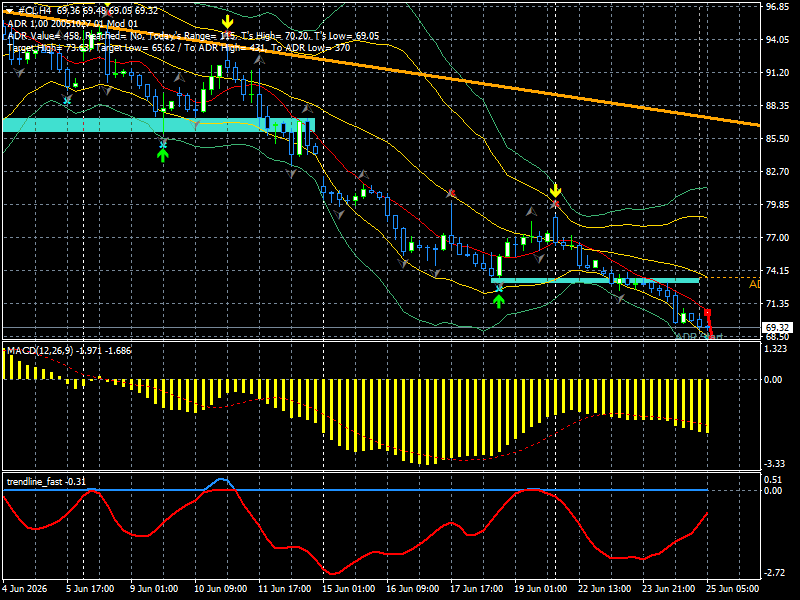Screen dimensions: 800x600
Task: Select the #CL,H4 symbol price header text
Action: 88,11
